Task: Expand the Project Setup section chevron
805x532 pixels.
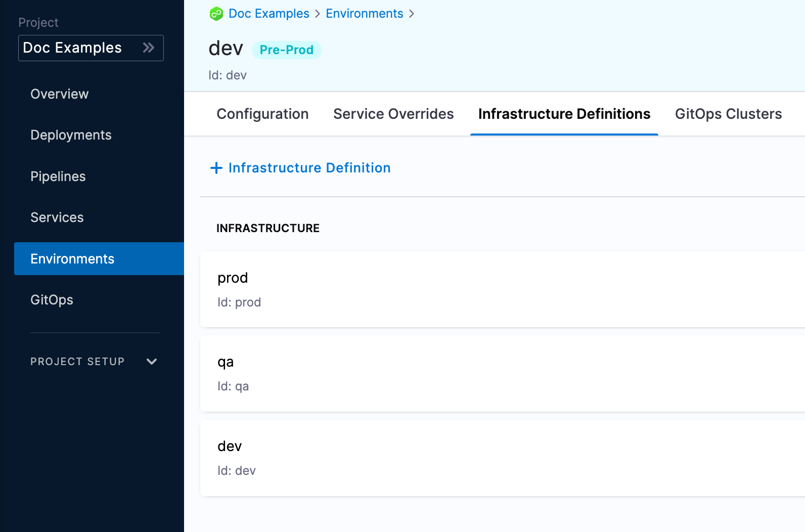Action: pyautogui.click(x=152, y=362)
